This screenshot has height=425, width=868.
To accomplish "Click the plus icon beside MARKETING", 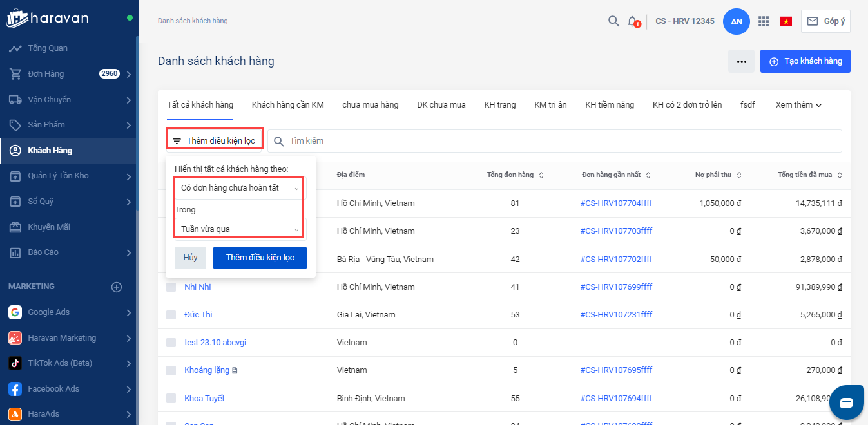I will coord(117,287).
